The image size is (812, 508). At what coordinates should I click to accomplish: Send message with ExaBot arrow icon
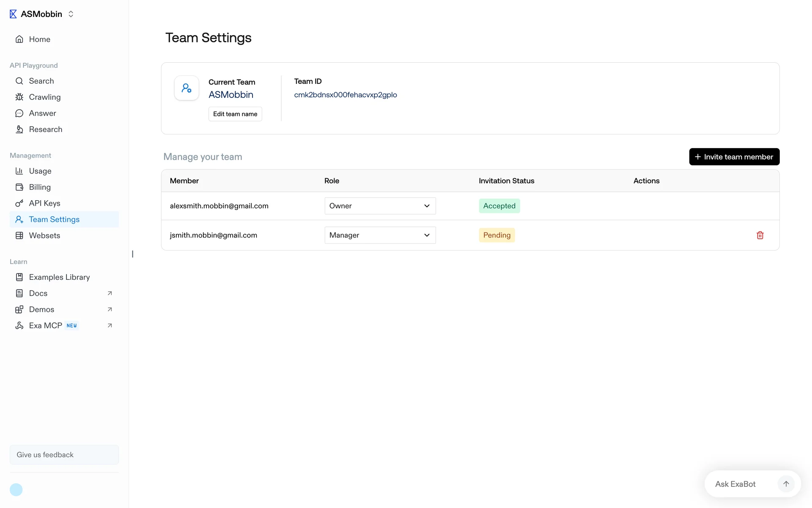click(786, 483)
